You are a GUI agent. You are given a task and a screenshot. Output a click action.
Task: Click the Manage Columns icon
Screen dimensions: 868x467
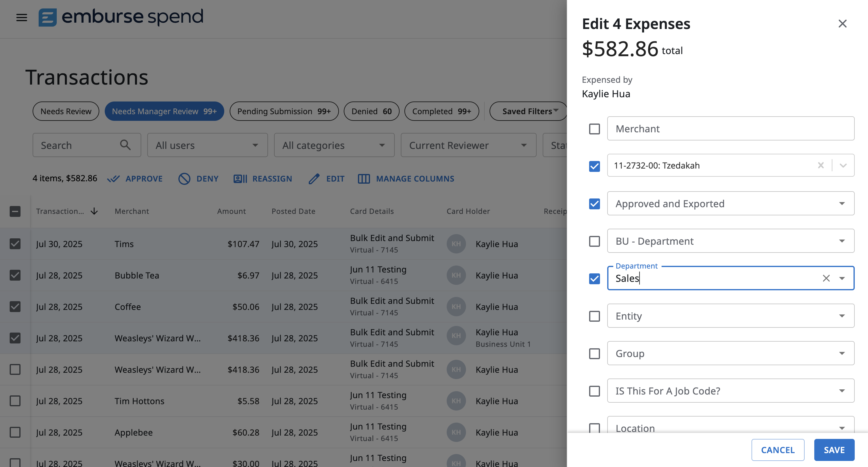click(364, 179)
